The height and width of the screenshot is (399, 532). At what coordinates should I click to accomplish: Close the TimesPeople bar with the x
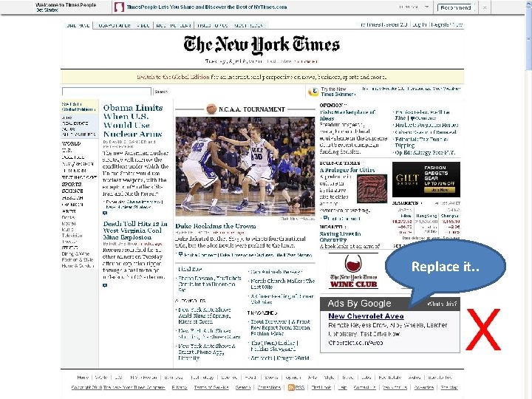[485, 7]
